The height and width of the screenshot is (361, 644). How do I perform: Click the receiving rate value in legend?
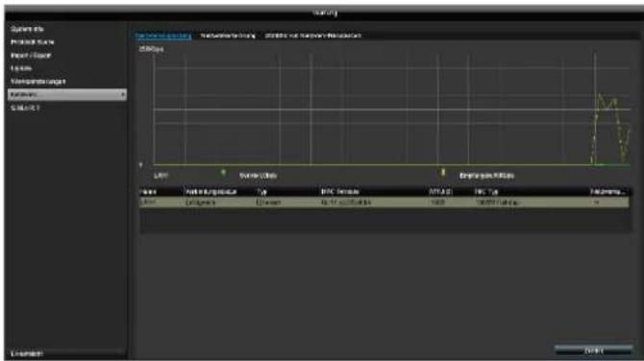[486, 176]
